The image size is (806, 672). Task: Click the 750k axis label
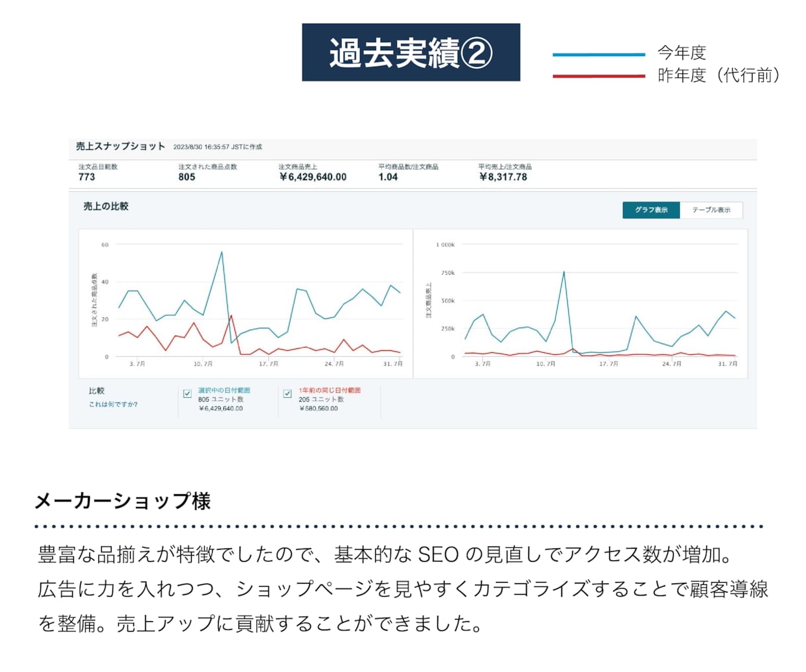(x=448, y=273)
